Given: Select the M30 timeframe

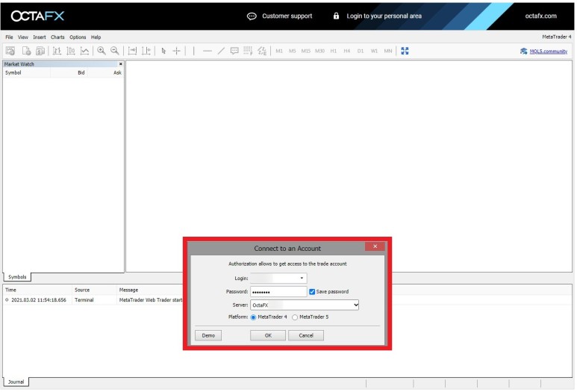Looking at the screenshot, I should (319, 51).
